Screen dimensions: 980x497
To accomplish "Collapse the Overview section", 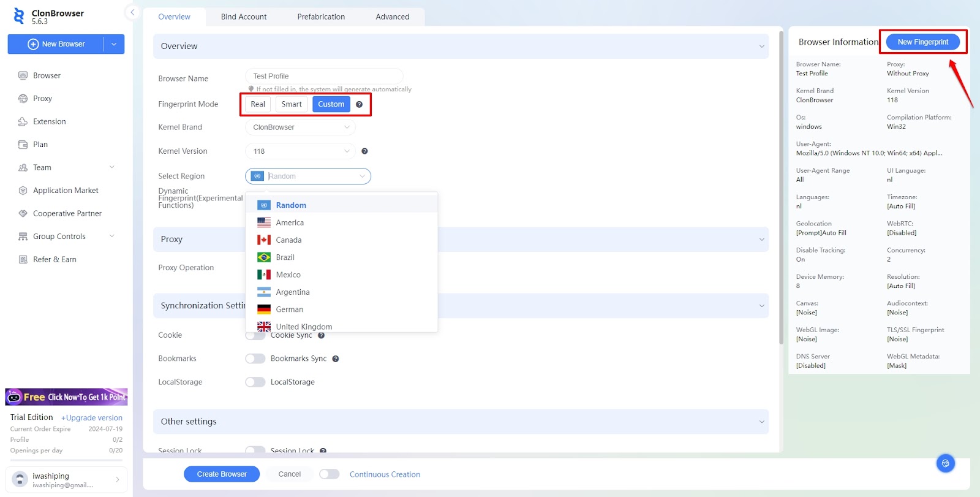I will [x=762, y=46].
